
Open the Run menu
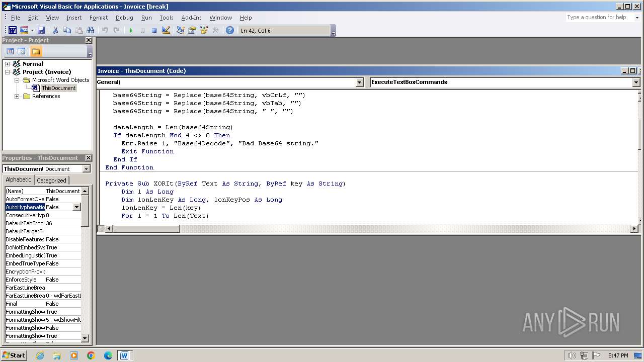pyautogui.click(x=146, y=18)
